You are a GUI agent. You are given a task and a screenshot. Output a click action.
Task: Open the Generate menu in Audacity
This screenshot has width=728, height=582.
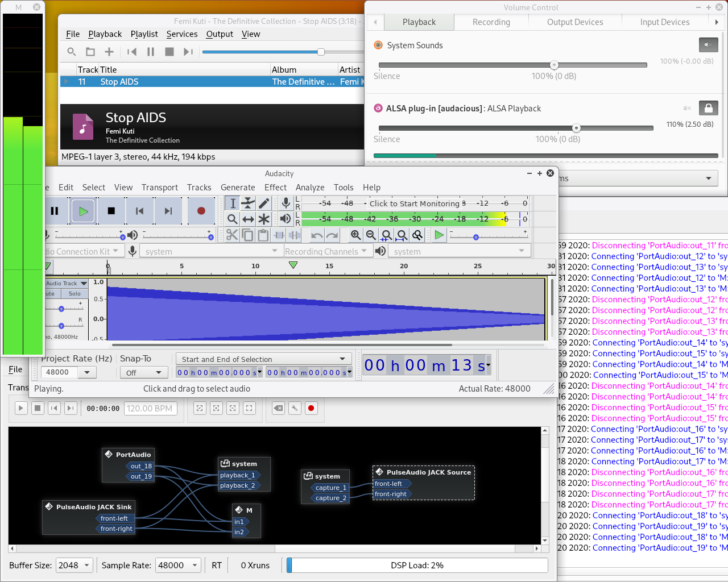coord(238,188)
